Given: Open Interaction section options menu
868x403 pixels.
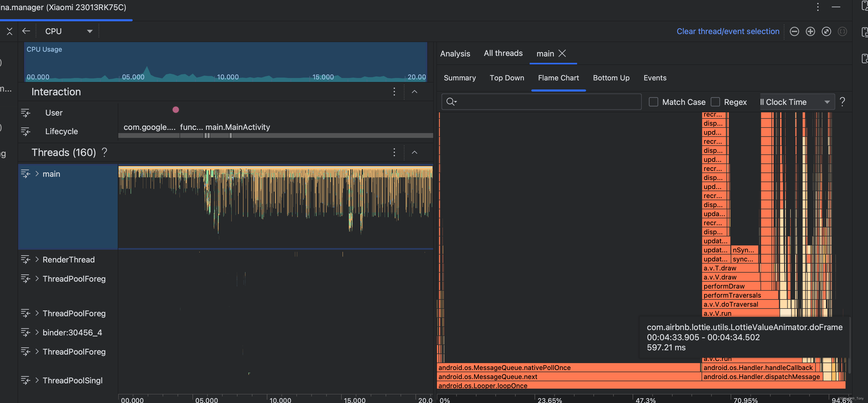Looking at the screenshot, I should tap(394, 92).
